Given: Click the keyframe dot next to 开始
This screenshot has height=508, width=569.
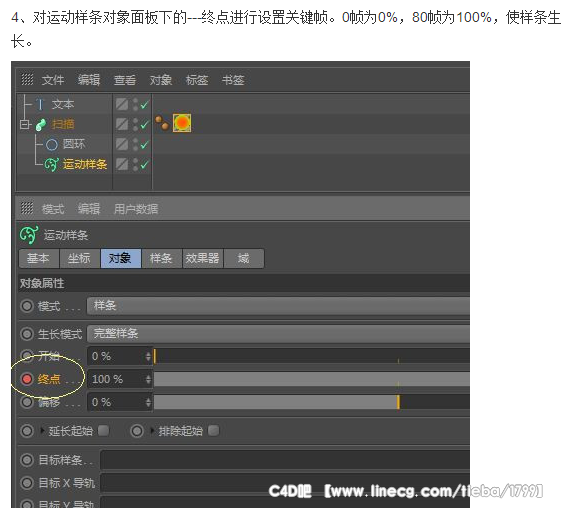Looking at the screenshot, I should [x=27, y=356].
